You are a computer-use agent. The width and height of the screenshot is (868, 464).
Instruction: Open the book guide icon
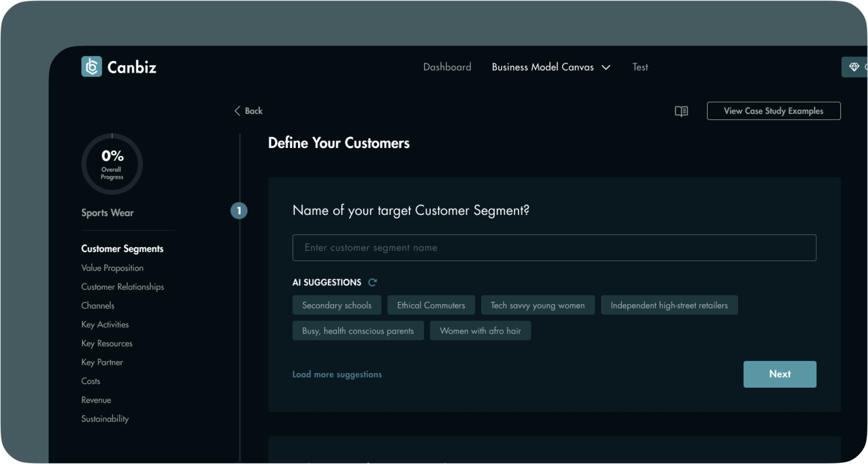(681, 111)
